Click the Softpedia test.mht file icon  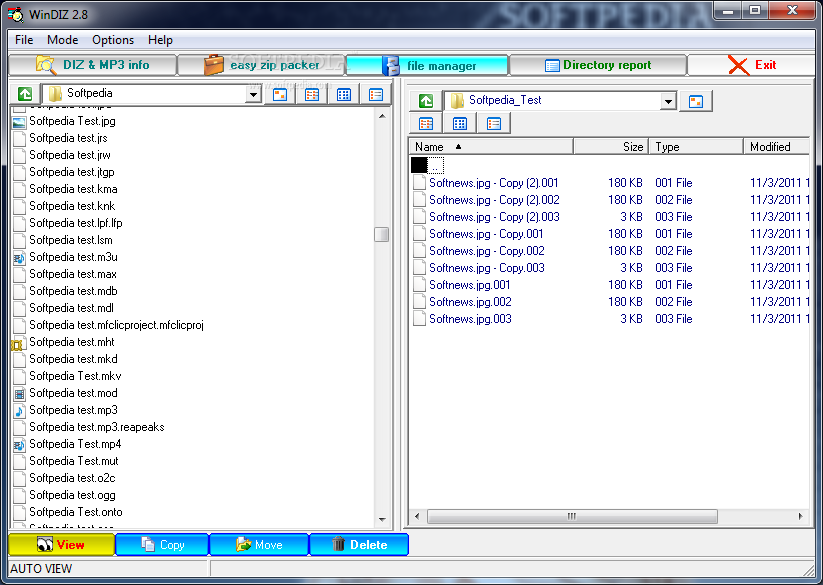click(17, 344)
